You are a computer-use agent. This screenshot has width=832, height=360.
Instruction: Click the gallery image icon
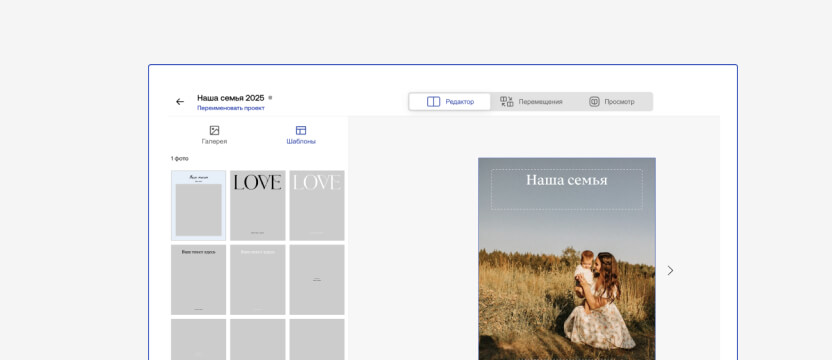coord(214,130)
